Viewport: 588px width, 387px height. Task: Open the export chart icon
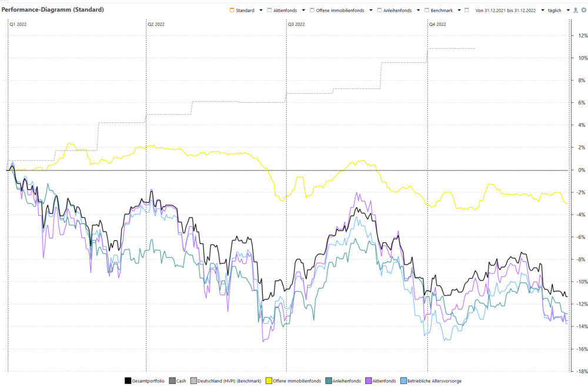pyautogui.click(x=576, y=10)
